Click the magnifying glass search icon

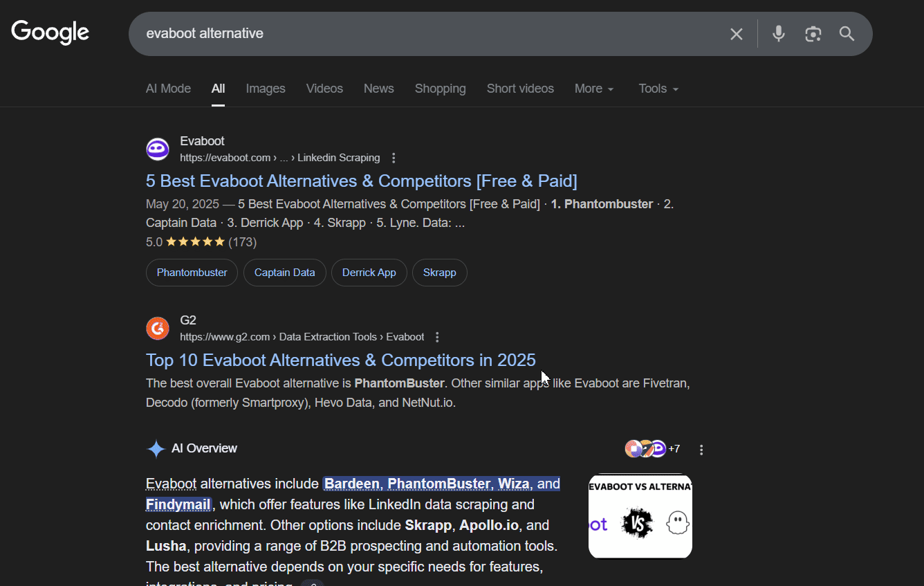pos(847,33)
